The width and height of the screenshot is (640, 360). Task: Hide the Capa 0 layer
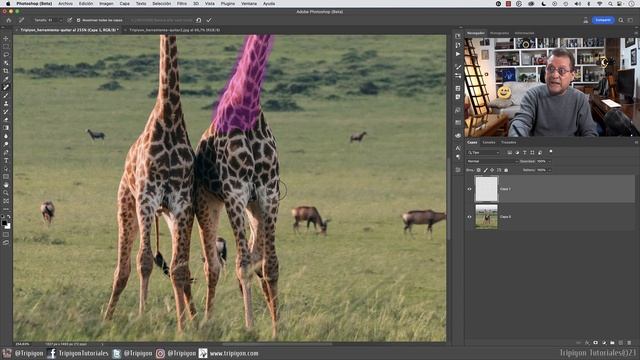(469, 217)
